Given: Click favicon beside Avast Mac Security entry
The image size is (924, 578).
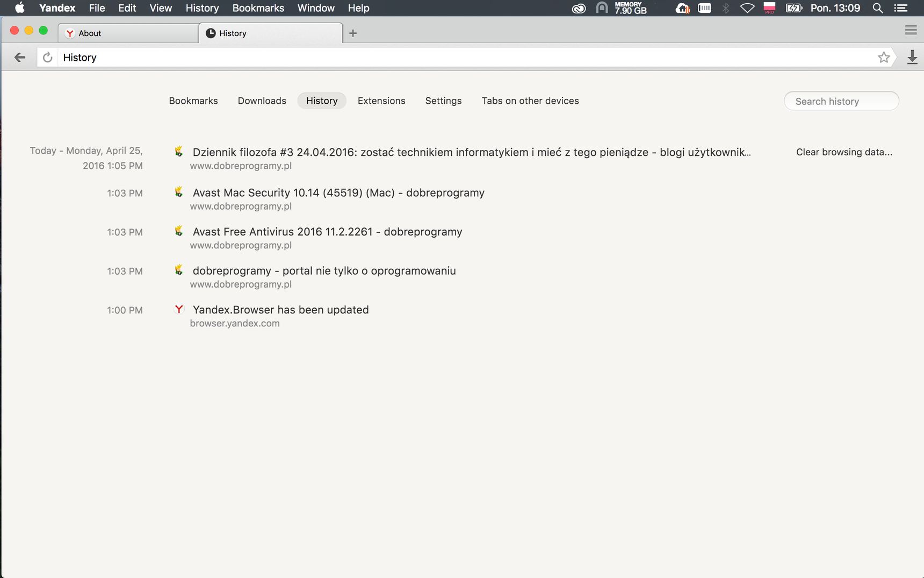Looking at the screenshot, I should coord(179,192).
